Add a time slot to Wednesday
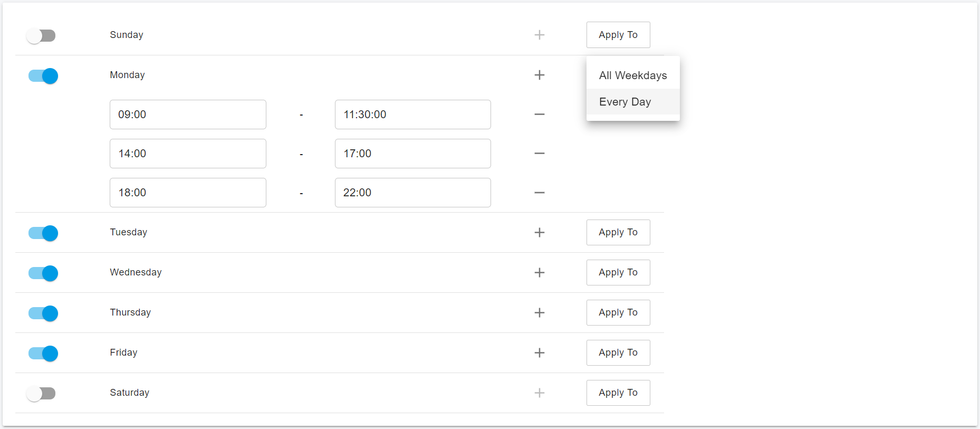The image size is (980, 429). [x=539, y=272]
